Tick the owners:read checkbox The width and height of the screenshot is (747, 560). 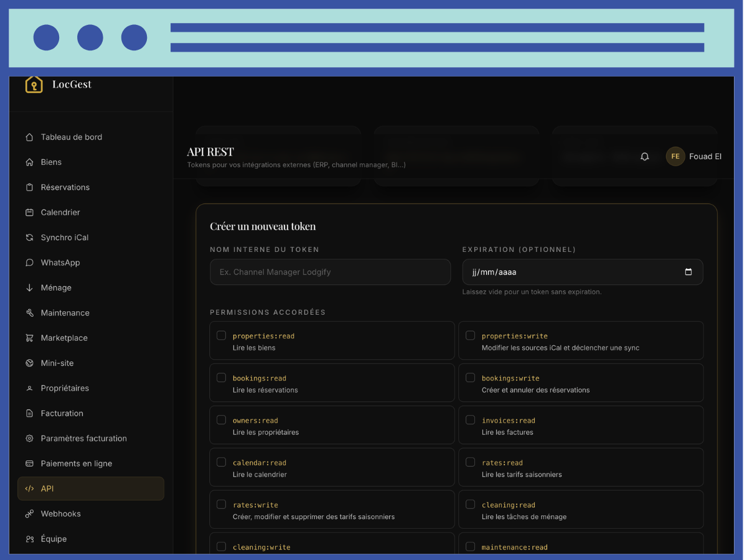[x=221, y=420]
